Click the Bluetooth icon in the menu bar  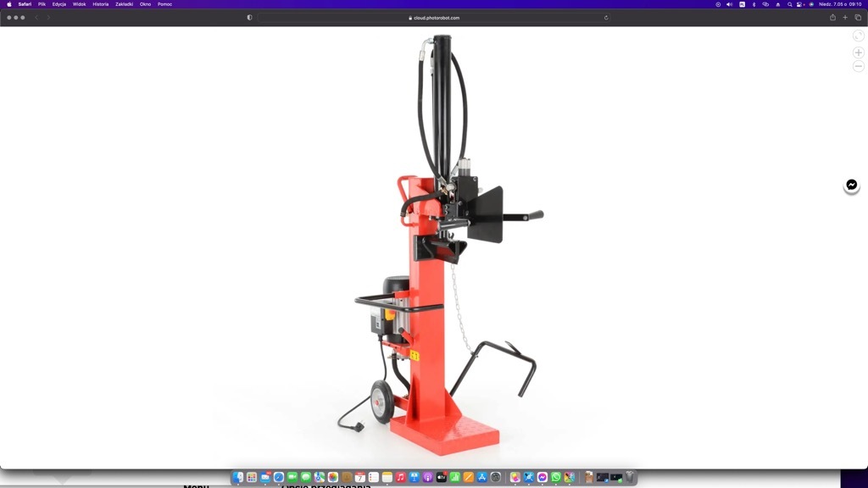point(754,4)
